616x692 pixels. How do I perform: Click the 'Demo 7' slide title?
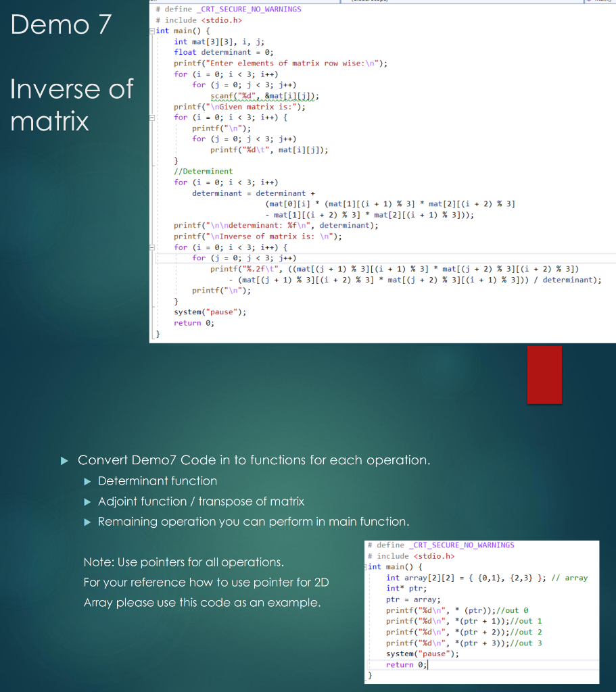[x=61, y=25]
